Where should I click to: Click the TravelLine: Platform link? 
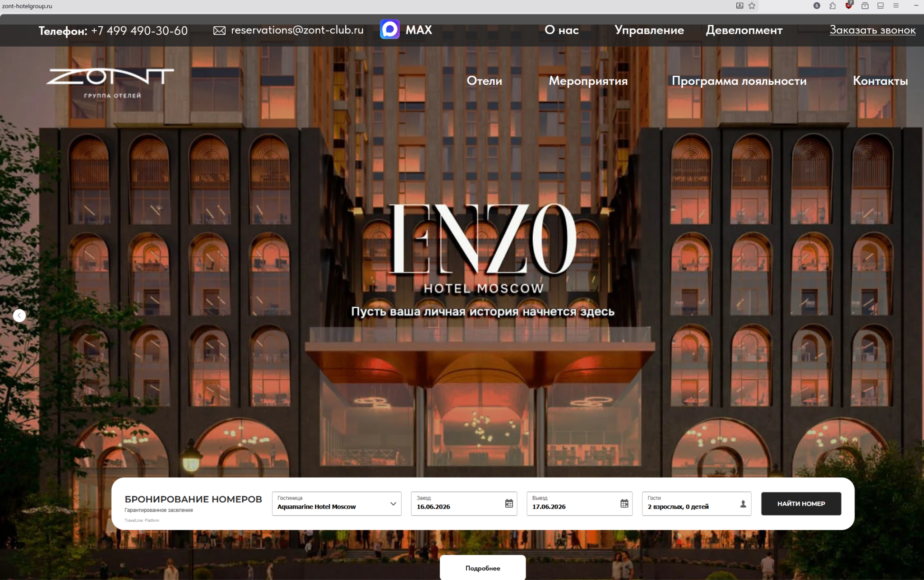(142, 520)
